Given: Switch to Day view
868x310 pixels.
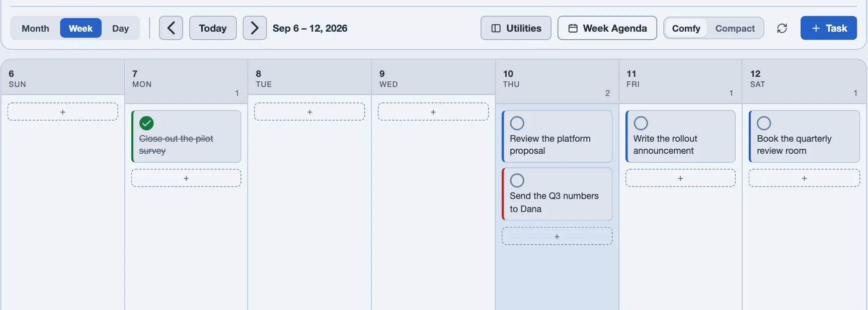Looking at the screenshot, I should coord(120,28).
